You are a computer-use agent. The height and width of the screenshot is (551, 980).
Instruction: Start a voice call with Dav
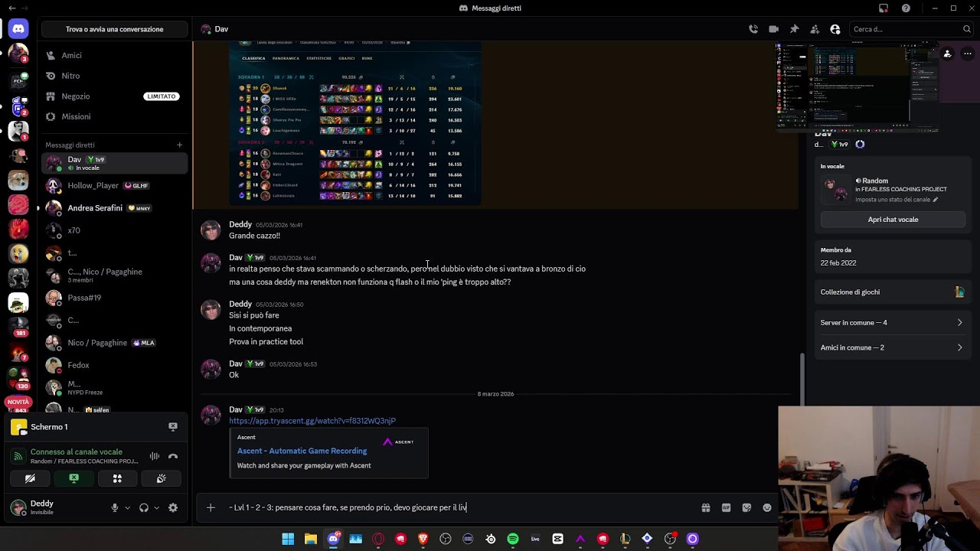pos(753,29)
